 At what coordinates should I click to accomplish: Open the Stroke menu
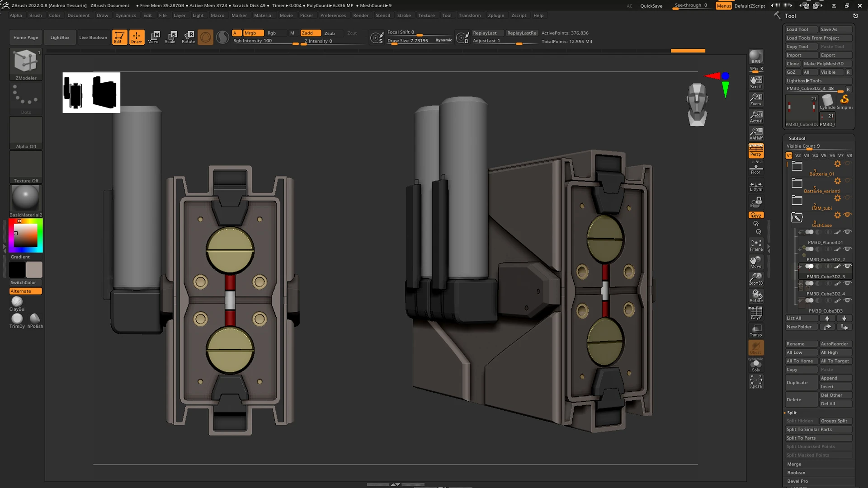coord(404,15)
